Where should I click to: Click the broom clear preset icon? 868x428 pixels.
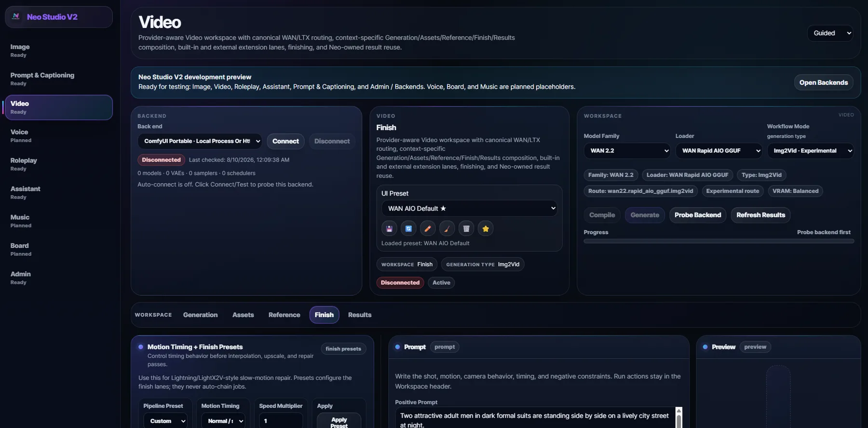pos(447,229)
